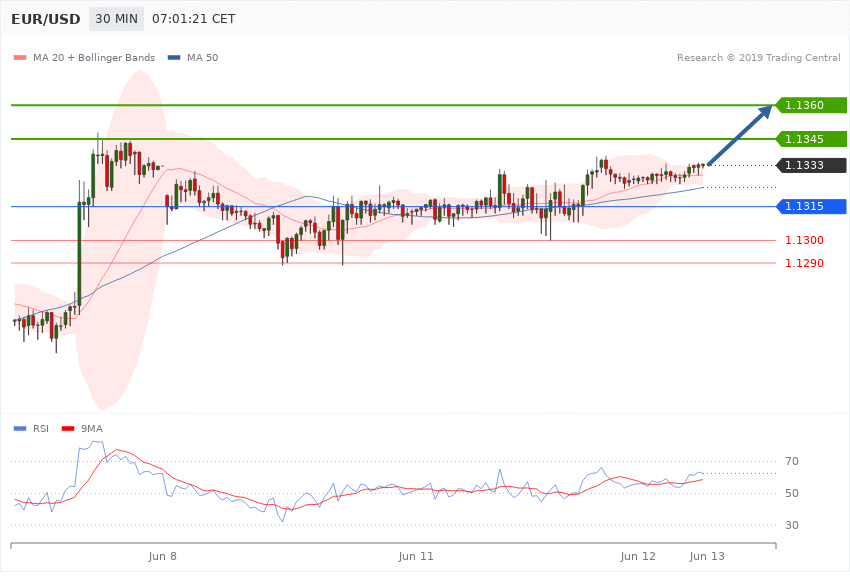Click the MA 50 blue legend swatch

coord(174,57)
